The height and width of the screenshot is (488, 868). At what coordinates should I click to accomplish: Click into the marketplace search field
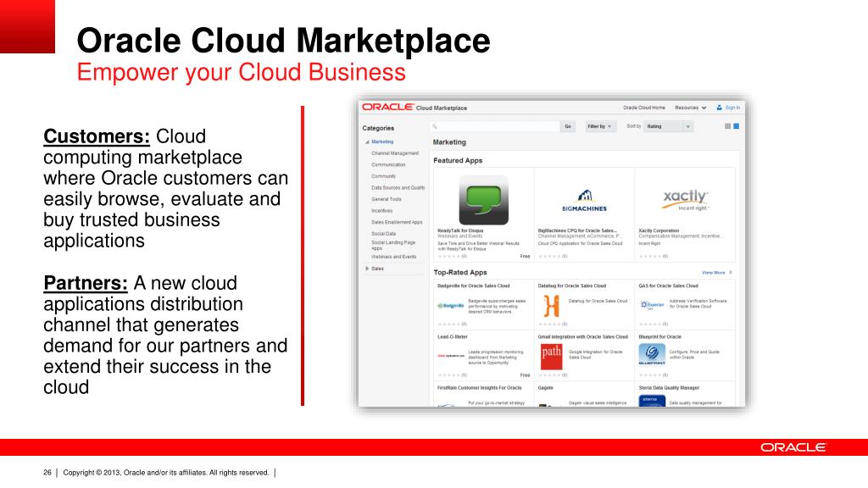coord(495,126)
